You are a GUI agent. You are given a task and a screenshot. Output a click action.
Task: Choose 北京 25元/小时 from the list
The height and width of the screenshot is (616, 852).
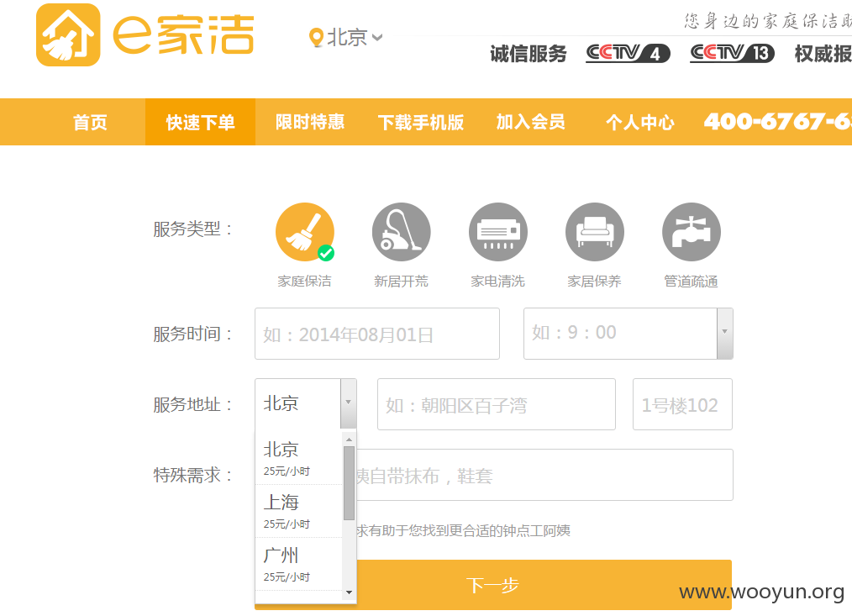[299, 458]
